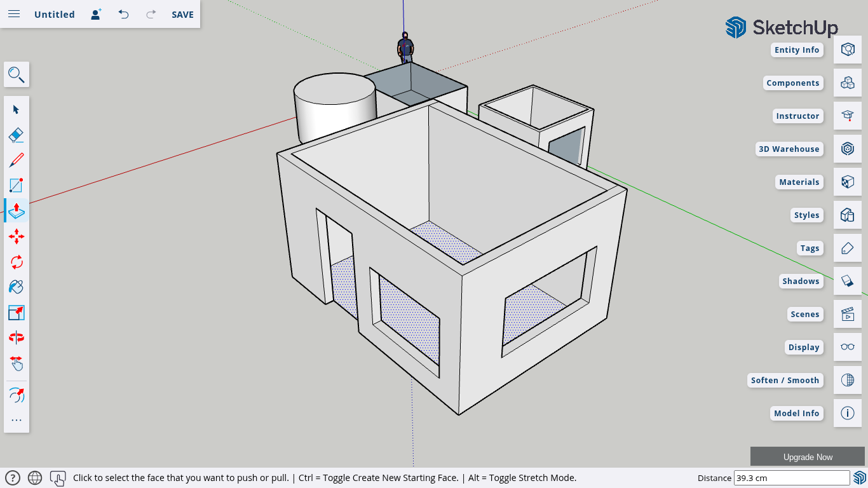Open the Search magnifier tool
Image resolution: width=868 pixels, height=488 pixels.
click(x=17, y=75)
